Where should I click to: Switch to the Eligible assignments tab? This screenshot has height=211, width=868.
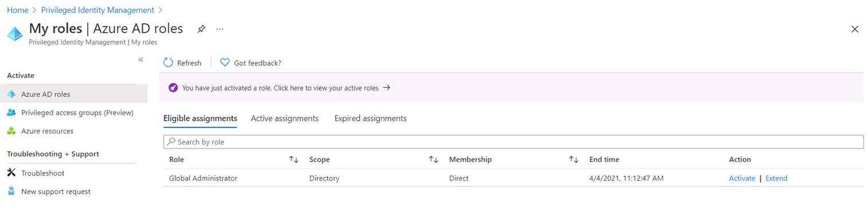200,118
